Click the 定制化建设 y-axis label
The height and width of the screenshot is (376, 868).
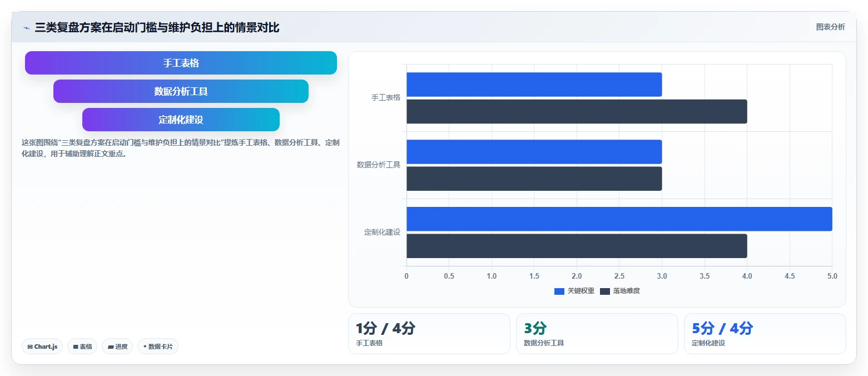[383, 232]
